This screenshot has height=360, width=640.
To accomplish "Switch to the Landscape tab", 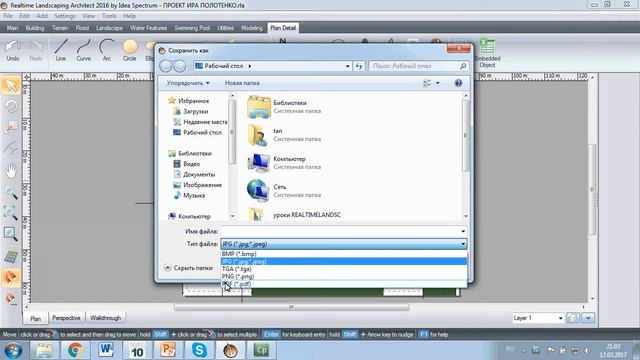I will (109, 28).
